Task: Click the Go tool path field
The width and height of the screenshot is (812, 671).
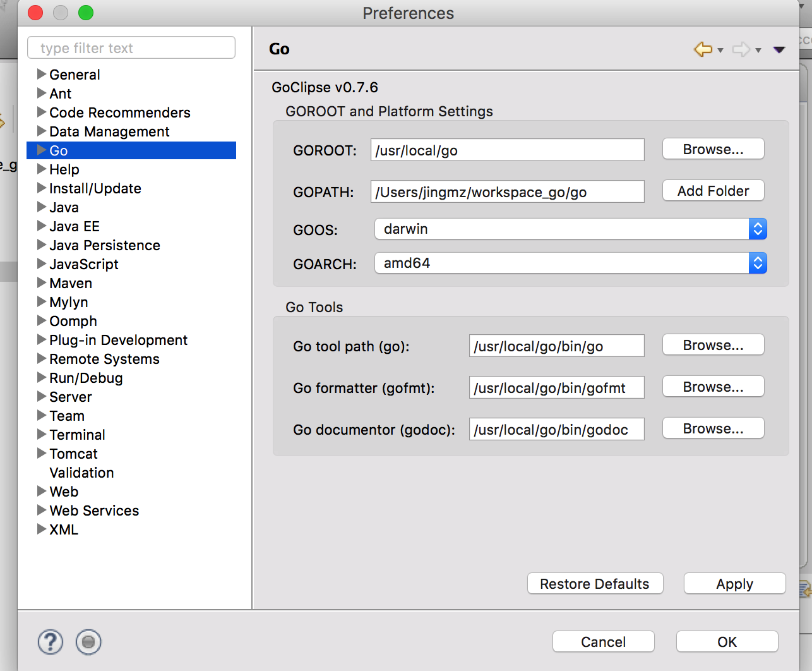Action: [x=557, y=346]
